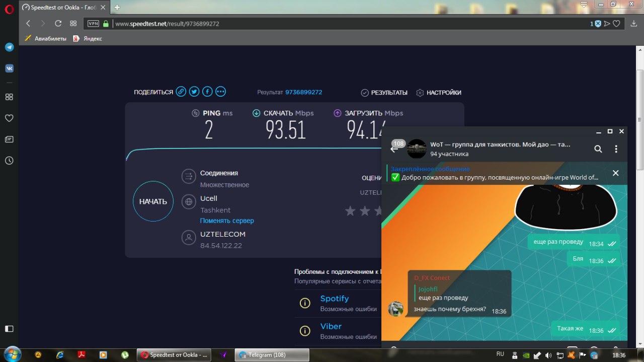Open bookmarks heart icon in Opera sidebar
This screenshot has width=644, height=362.
[9, 118]
